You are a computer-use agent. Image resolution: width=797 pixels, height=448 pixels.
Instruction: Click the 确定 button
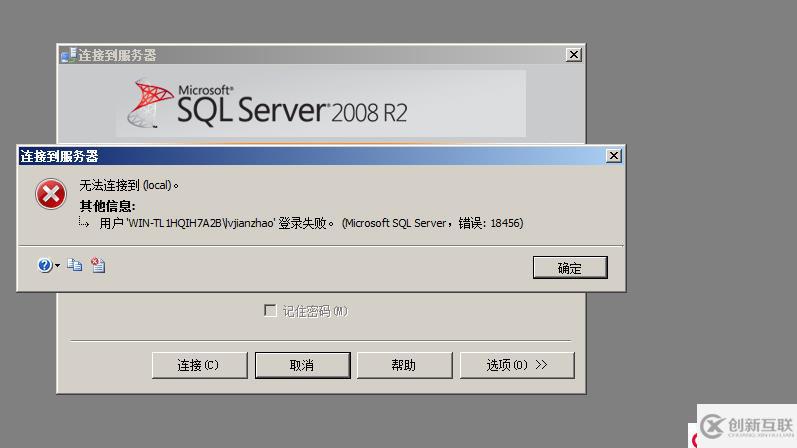coord(570,267)
